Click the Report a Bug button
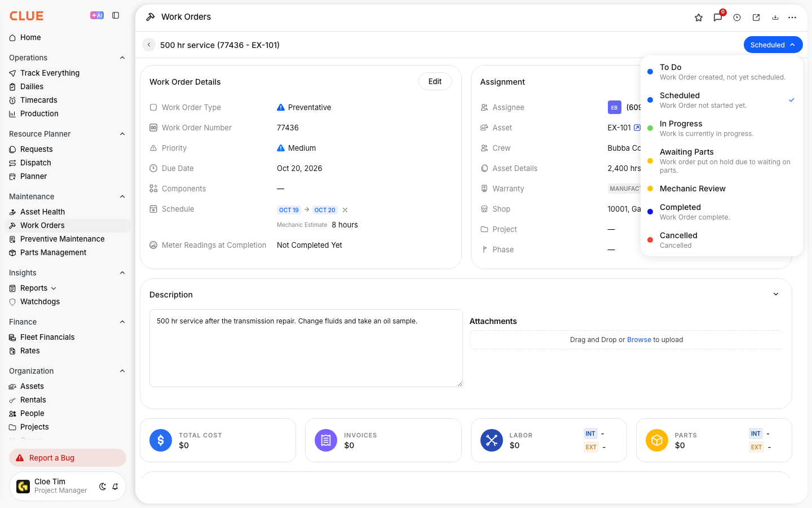 click(x=68, y=458)
